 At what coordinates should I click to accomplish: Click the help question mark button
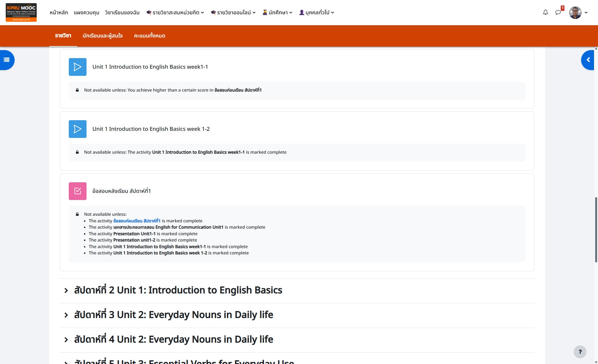click(580, 352)
